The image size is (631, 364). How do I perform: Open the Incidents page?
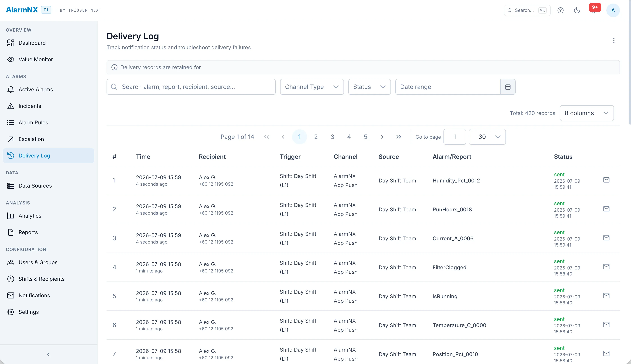tap(48, 106)
